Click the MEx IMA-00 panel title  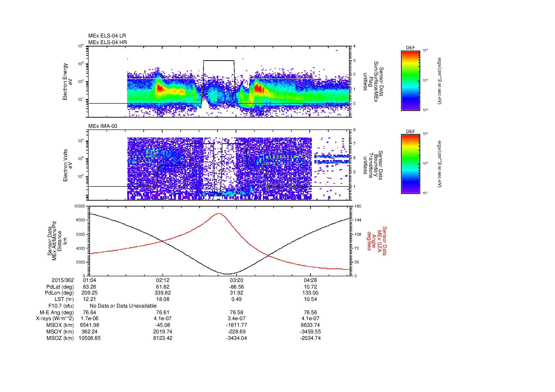tap(103, 126)
